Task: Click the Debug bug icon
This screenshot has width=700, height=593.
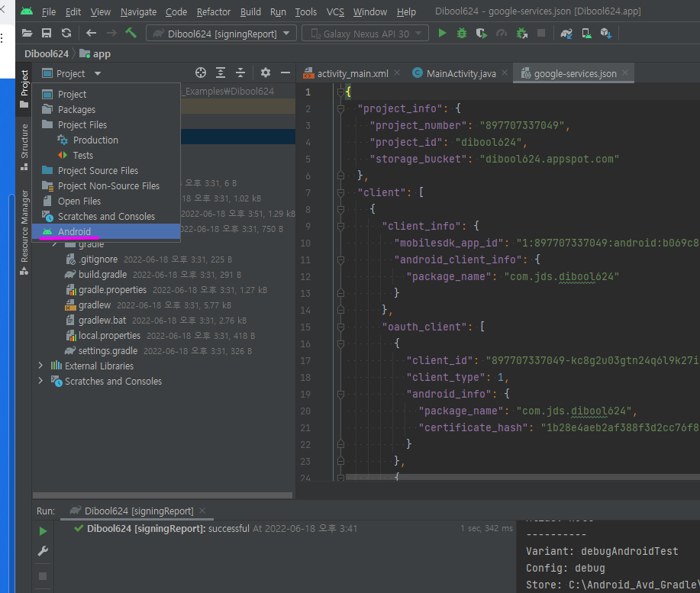Action: (462, 33)
